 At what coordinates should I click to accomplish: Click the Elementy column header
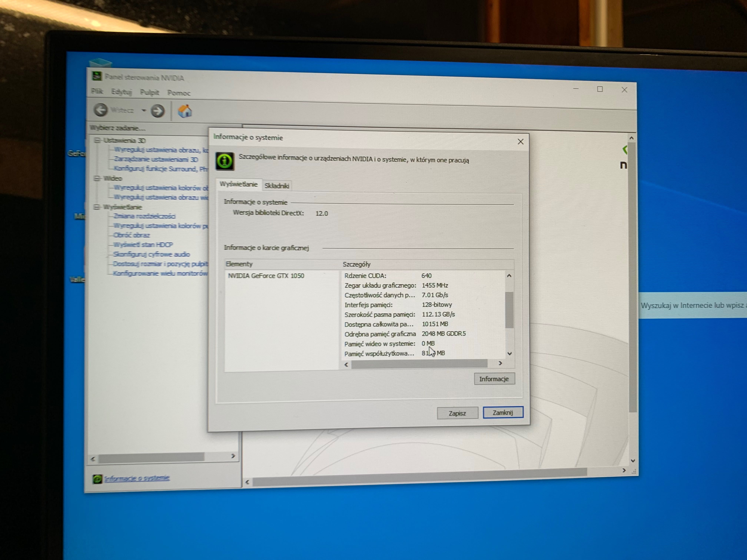click(282, 264)
